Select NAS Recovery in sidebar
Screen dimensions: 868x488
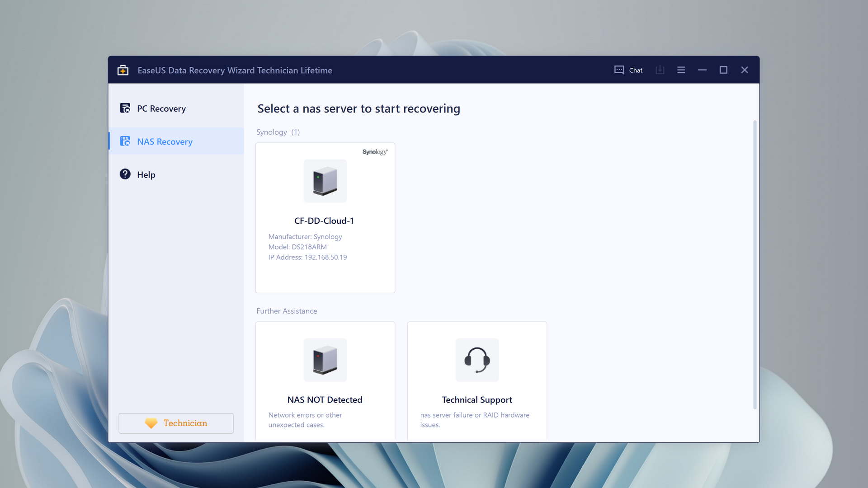176,141
